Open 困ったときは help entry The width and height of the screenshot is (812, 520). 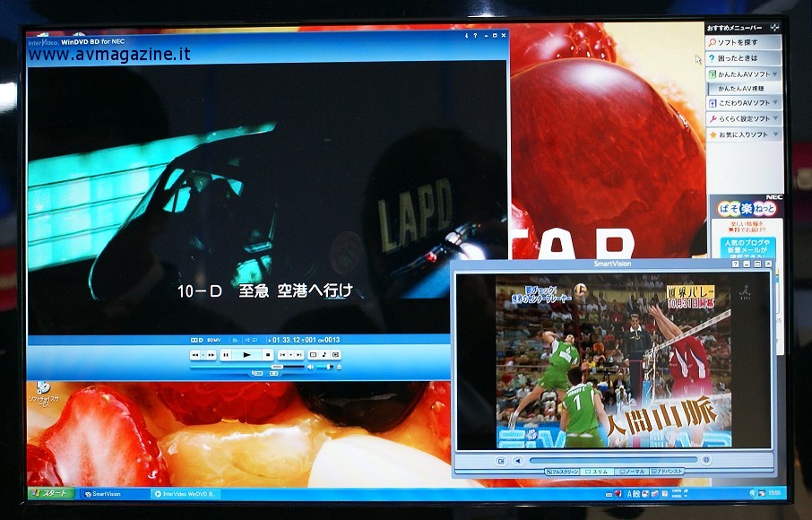[743, 58]
